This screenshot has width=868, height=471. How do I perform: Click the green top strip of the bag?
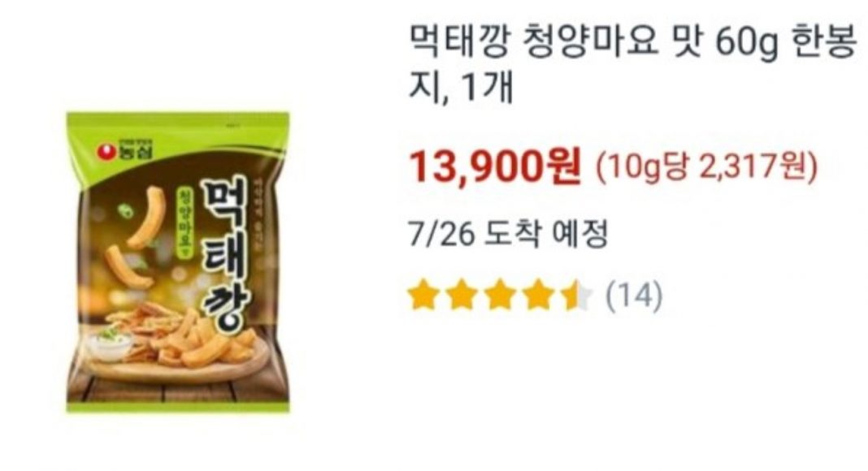[178, 122]
